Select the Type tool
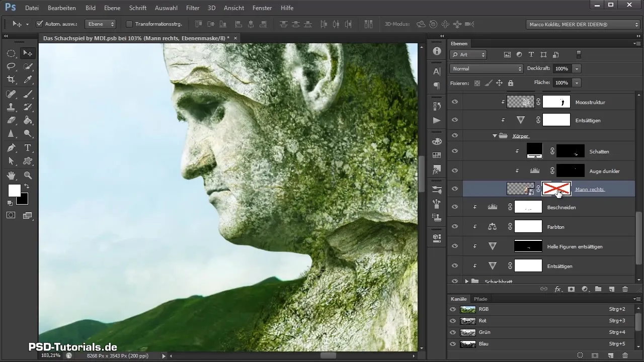Viewport: 644px width, 362px height. click(28, 148)
